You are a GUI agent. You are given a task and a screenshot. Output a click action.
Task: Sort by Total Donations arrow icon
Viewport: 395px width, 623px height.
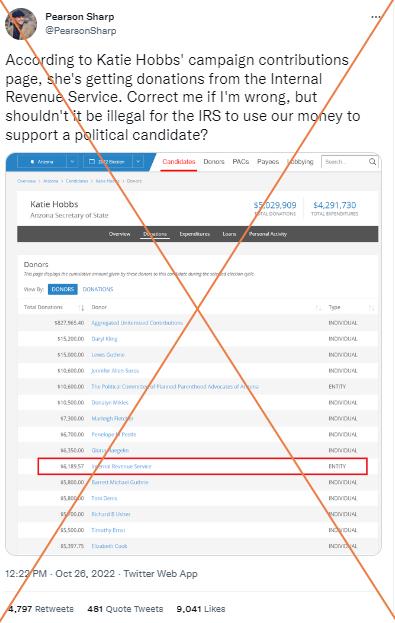click(81, 308)
